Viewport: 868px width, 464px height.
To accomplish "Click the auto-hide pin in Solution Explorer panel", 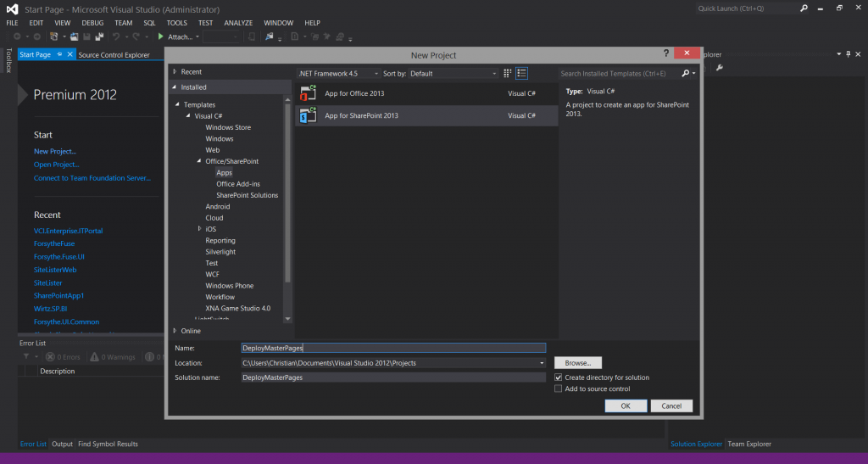I will [x=848, y=54].
